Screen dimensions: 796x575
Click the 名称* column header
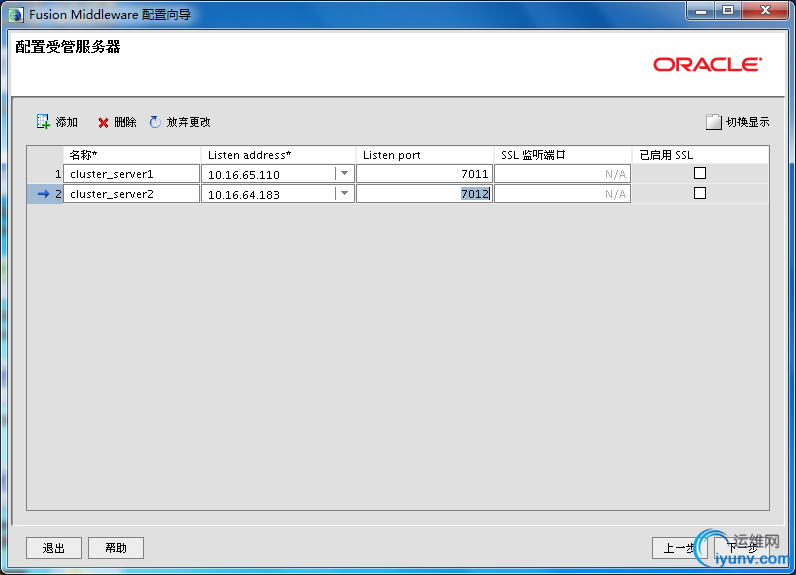point(132,155)
